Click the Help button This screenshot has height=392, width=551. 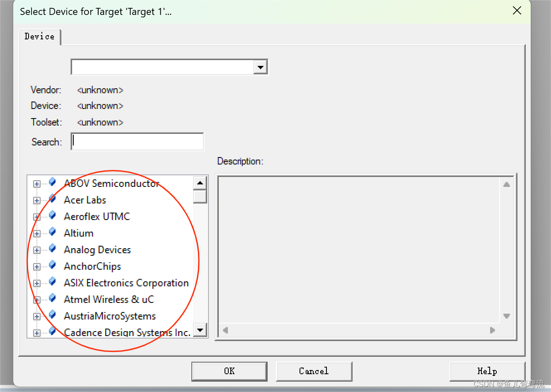point(487,371)
